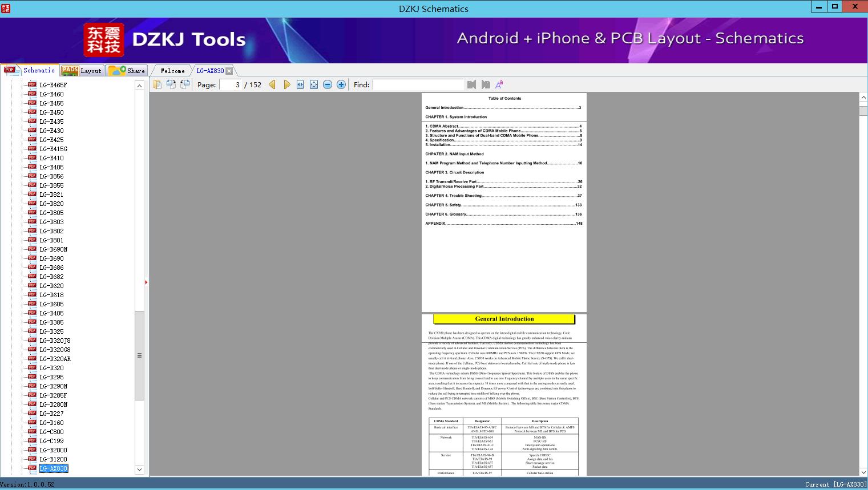Choose LG-E425 from the tree
This screenshot has width=868, height=490.
coord(51,140)
